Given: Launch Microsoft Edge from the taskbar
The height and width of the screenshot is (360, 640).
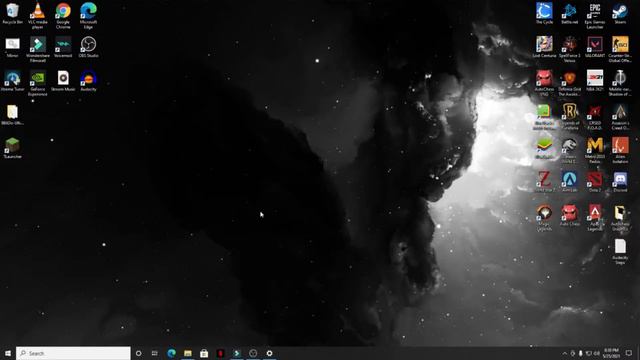Looking at the screenshot, I should pos(171,353).
